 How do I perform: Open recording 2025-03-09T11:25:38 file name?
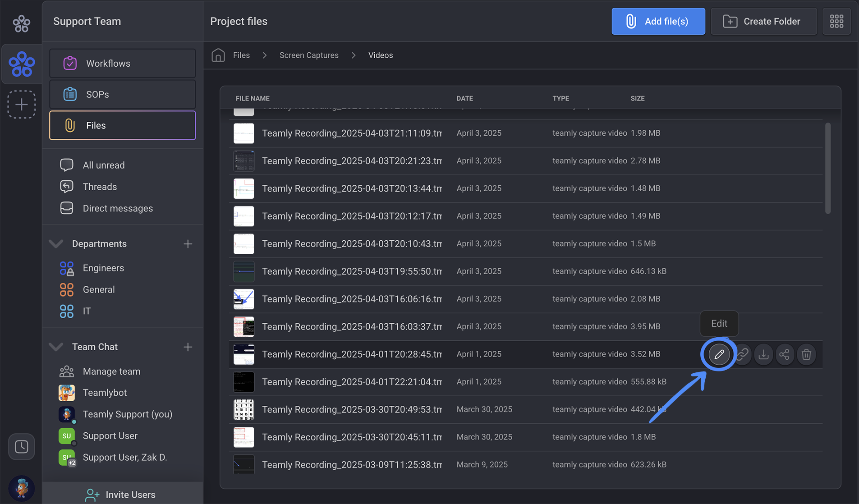pos(352,465)
